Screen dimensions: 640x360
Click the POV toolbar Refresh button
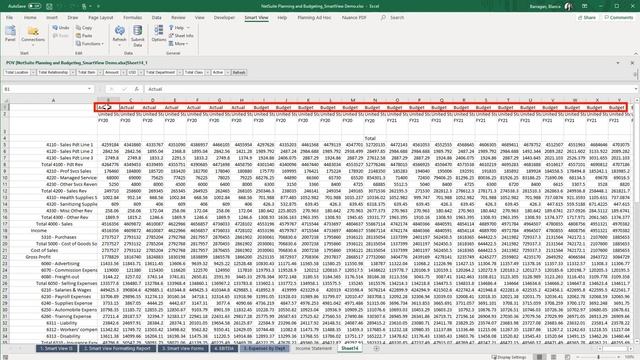click(239, 72)
